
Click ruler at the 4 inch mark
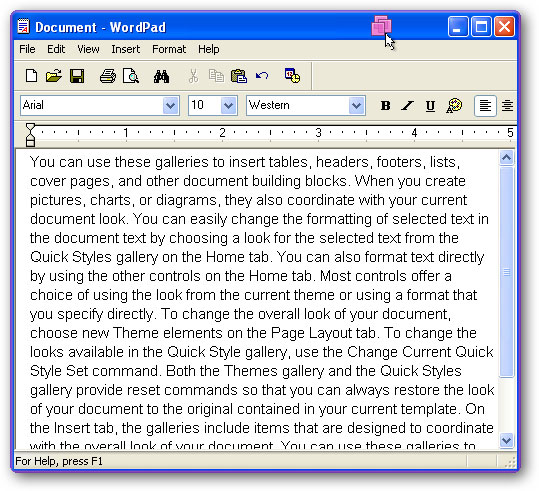tap(414, 133)
